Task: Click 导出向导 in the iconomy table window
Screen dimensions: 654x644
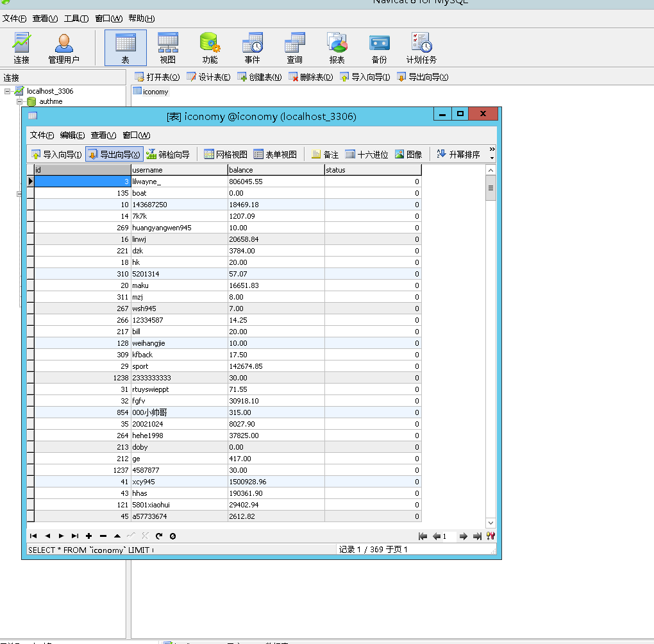Action: click(114, 155)
